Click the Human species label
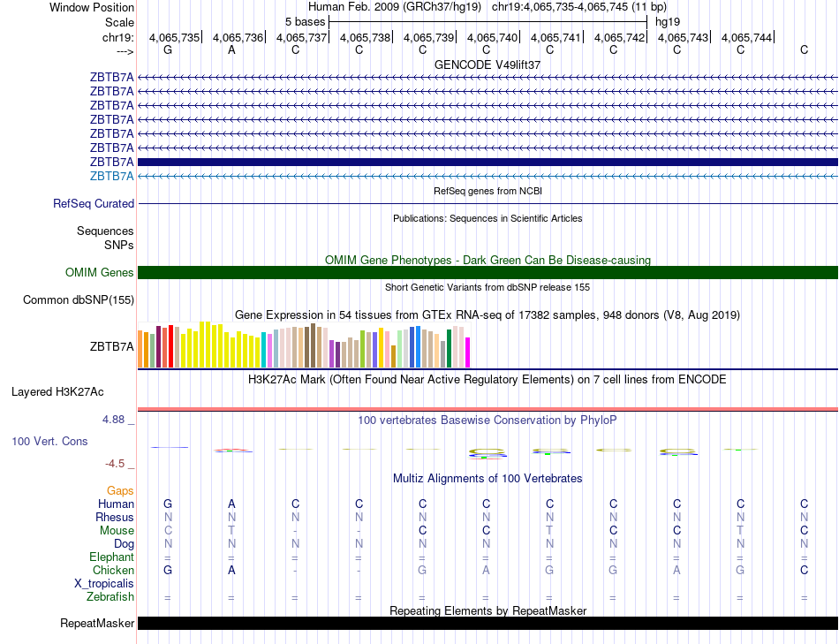Viewport: 839px width, 644px height. click(x=116, y=504)
